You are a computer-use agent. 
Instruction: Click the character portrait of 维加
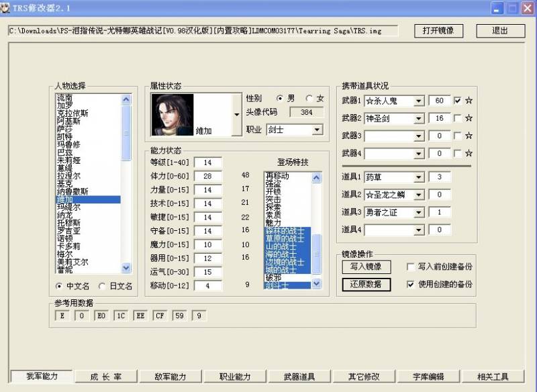[172, 115]
